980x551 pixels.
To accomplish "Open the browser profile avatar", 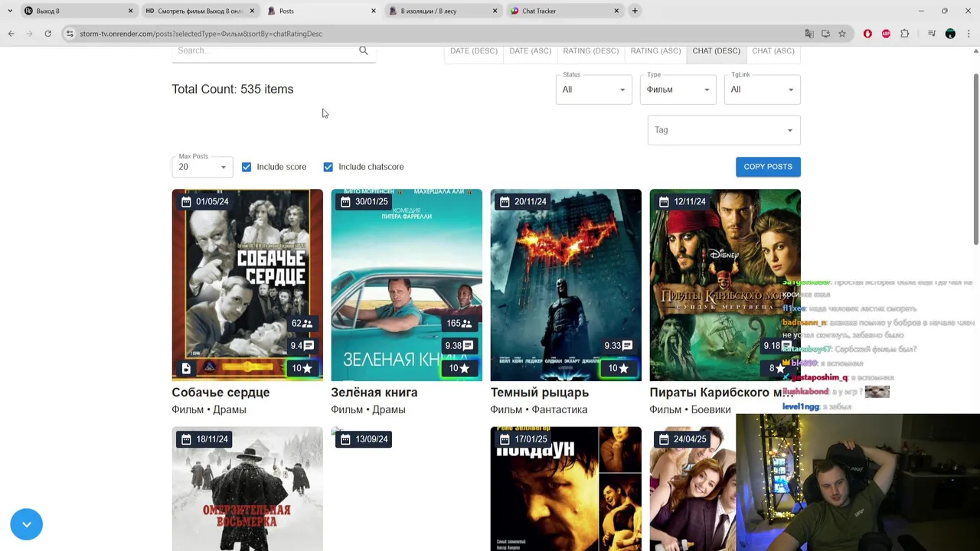I will click(950, 34).
